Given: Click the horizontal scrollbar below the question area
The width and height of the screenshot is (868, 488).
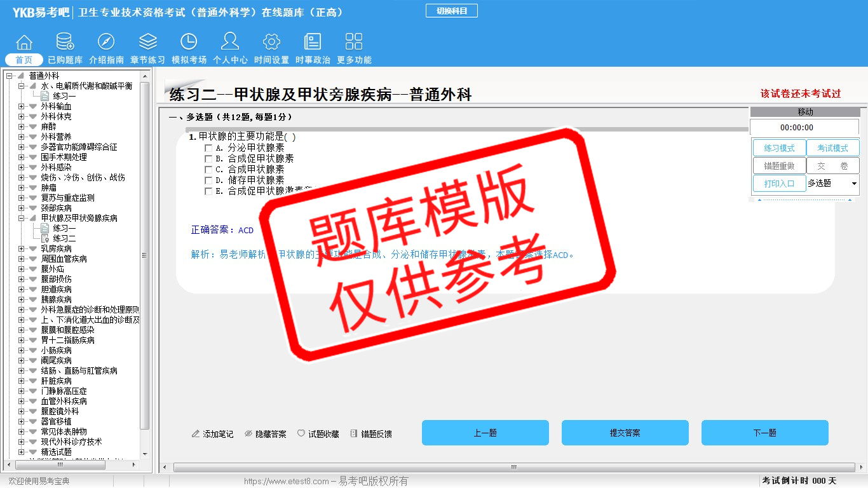Looking at the screenshot, I should point(513,467).
